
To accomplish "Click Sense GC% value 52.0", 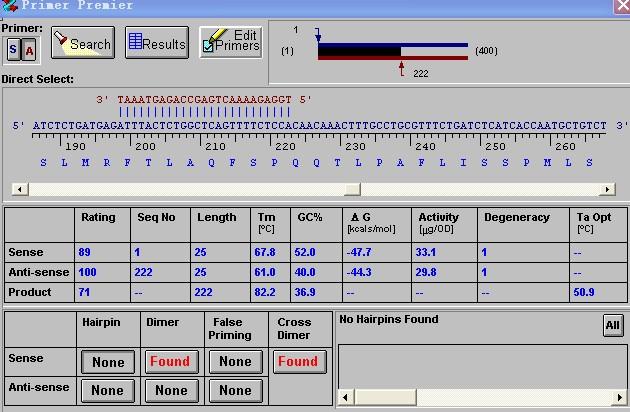I will pos(305,252).
